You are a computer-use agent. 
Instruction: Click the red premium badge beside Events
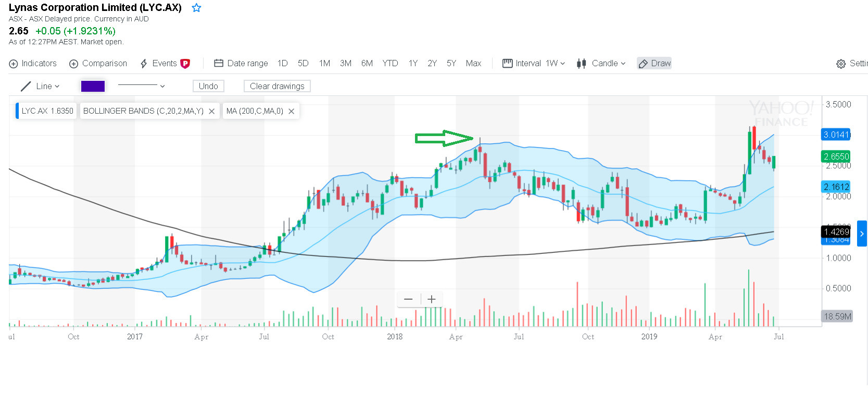[x=185, y=64]
